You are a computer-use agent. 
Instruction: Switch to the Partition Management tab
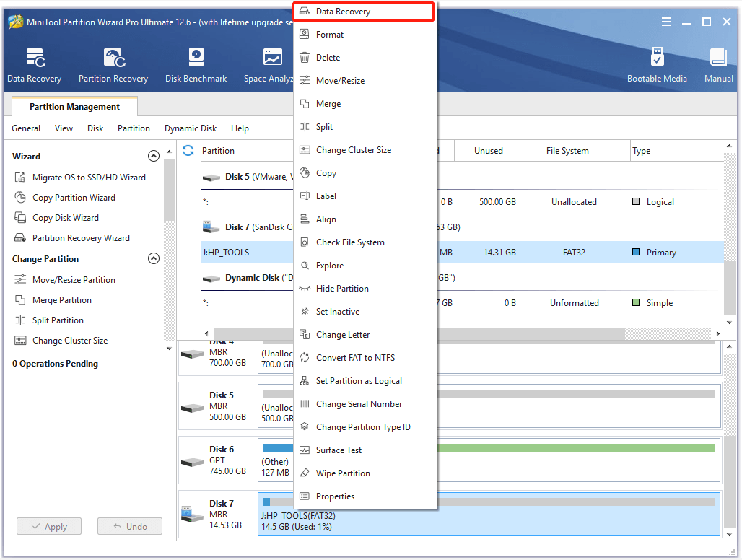coord(74,107)
